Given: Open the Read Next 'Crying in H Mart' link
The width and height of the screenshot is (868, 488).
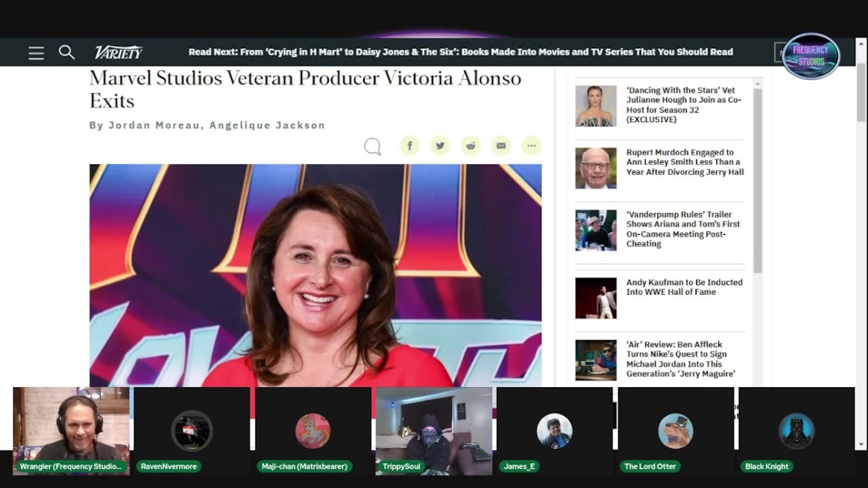Looking at the screenshot, I should 460,52.
